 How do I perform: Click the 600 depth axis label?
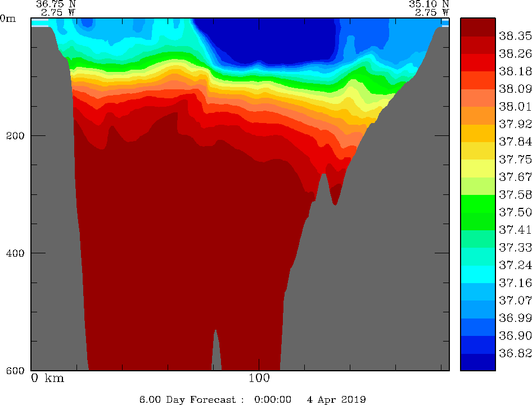click(x=15, y=371)
